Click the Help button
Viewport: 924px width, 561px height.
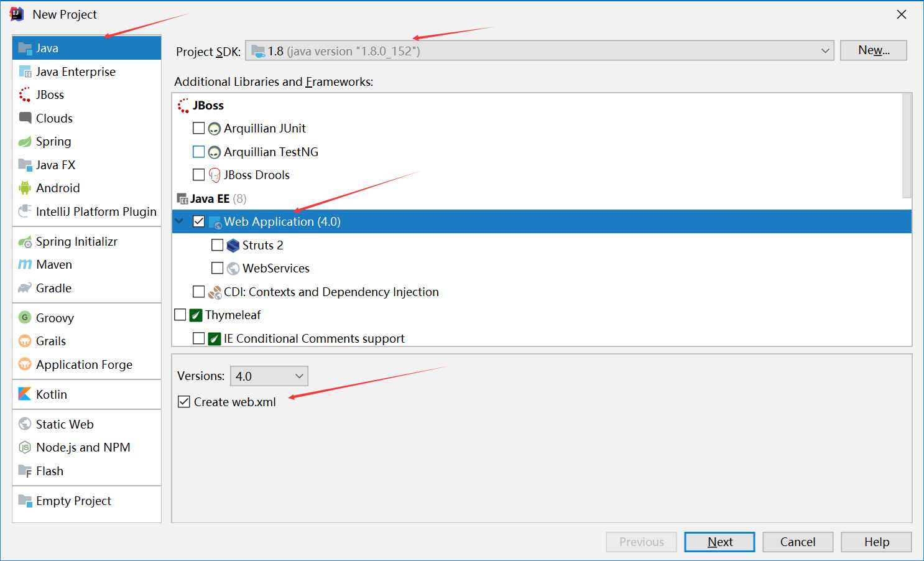(877, 542)
